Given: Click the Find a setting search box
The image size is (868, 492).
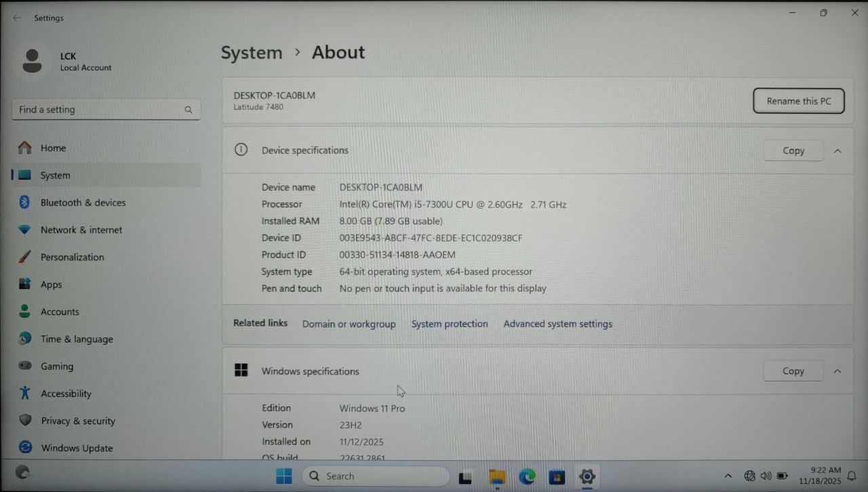Looking at the screenshot, I should tap(98, 109).
